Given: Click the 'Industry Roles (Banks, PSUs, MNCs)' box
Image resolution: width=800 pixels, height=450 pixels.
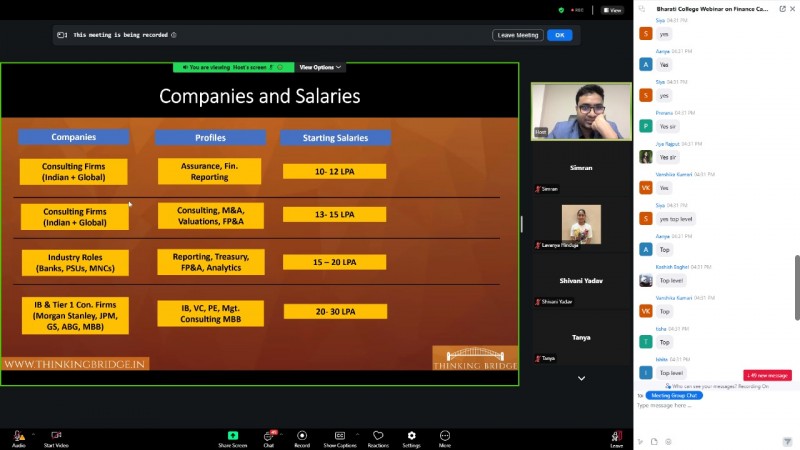Looking at the screenshot, I should (75, 263).
